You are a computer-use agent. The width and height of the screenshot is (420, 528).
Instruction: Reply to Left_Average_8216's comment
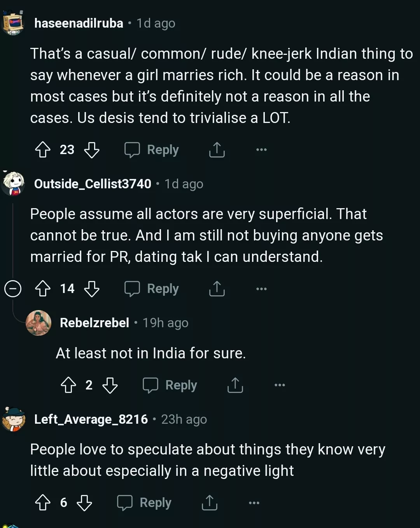click(143, 502)
